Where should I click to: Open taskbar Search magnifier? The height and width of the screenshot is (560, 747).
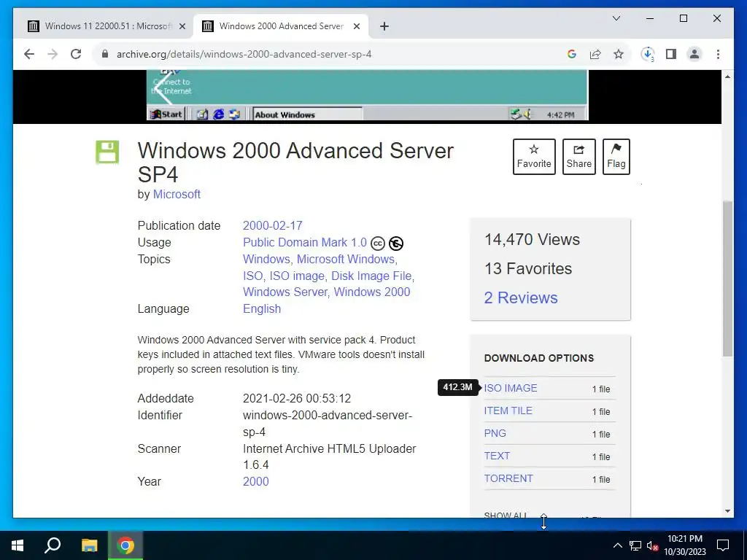tap(53, 545)
